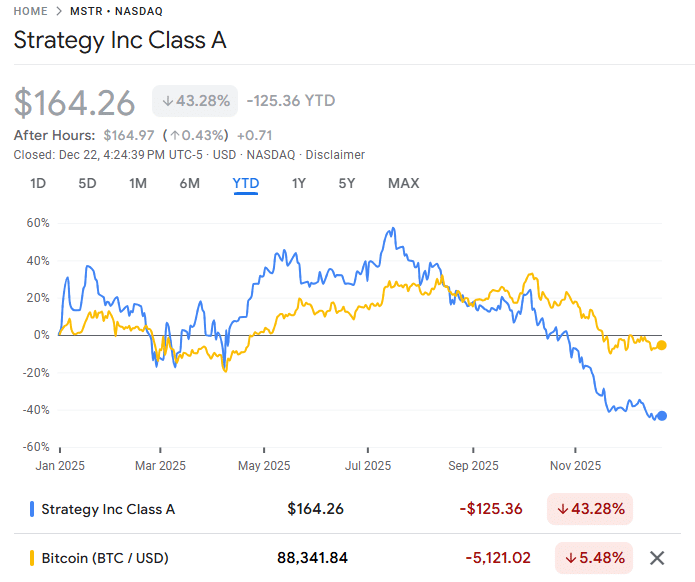Click the blue Strategy line endpoint dot

click(x=662, y=416)
